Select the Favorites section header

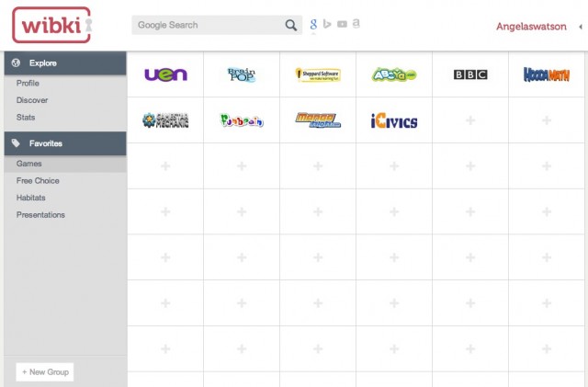point(65,143)
